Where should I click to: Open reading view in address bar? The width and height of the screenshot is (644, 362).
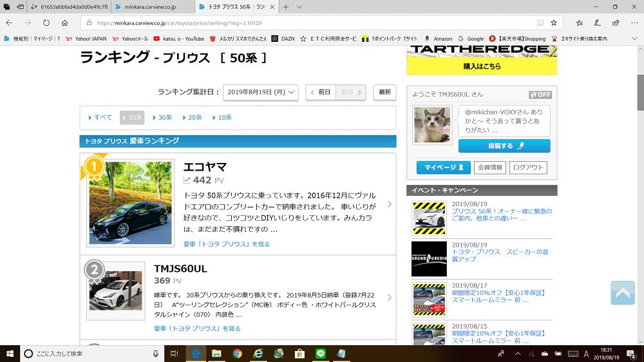tap(540, 23)
